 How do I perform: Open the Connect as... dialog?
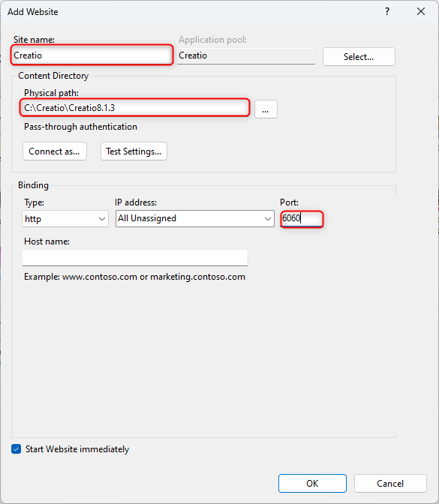[x=55, y=151]
